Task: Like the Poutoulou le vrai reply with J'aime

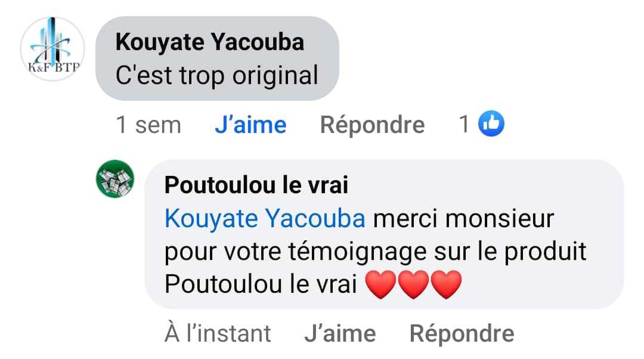Action: click(x=340, y=333)
